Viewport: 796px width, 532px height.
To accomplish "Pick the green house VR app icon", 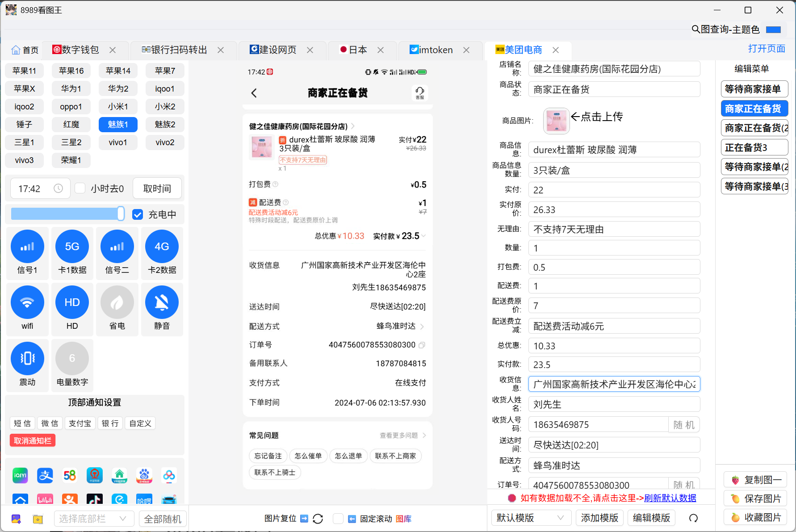I will tap(119, 475).
